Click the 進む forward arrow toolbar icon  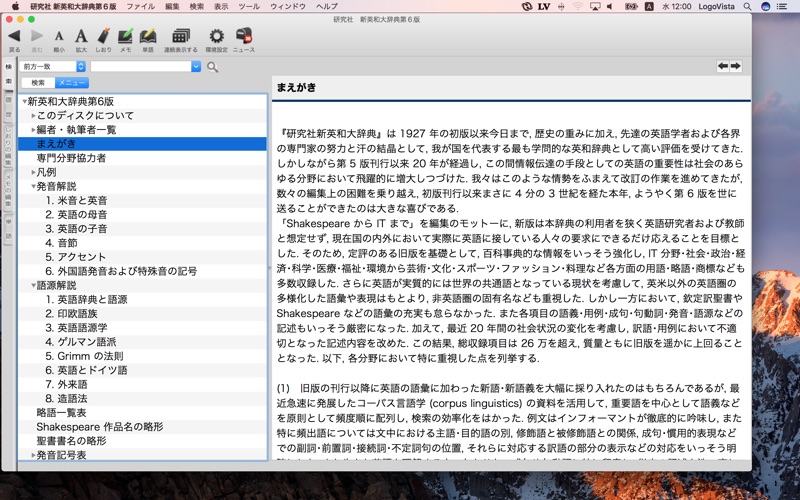pos(37,36)
